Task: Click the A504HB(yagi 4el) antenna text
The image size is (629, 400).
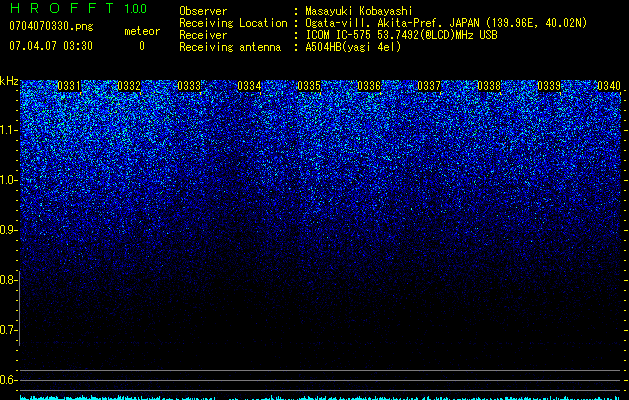Action: pyautogui.click(x=353, y=47)
